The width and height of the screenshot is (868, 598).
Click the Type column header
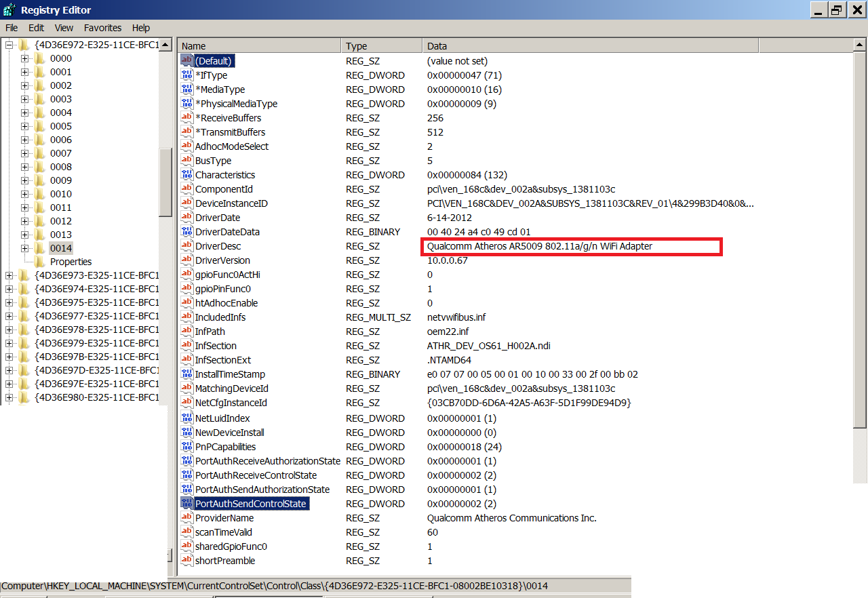381,46
